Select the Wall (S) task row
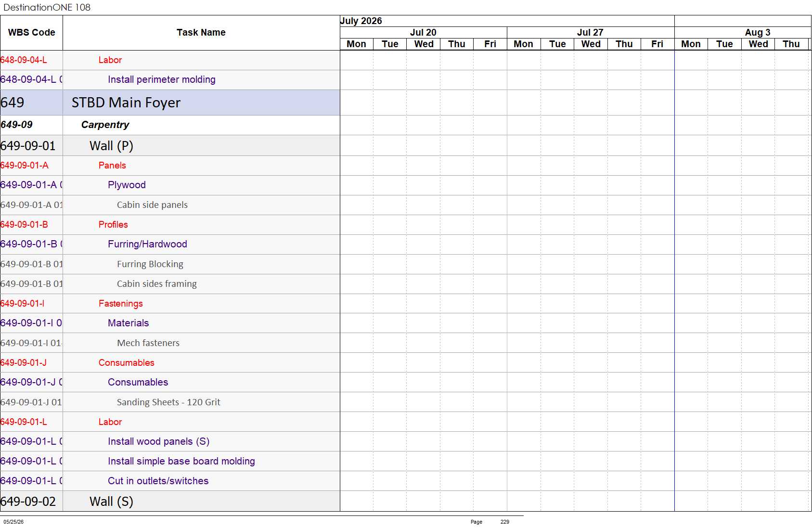Screen dimensions: 812x528 (x=170, y=501)
